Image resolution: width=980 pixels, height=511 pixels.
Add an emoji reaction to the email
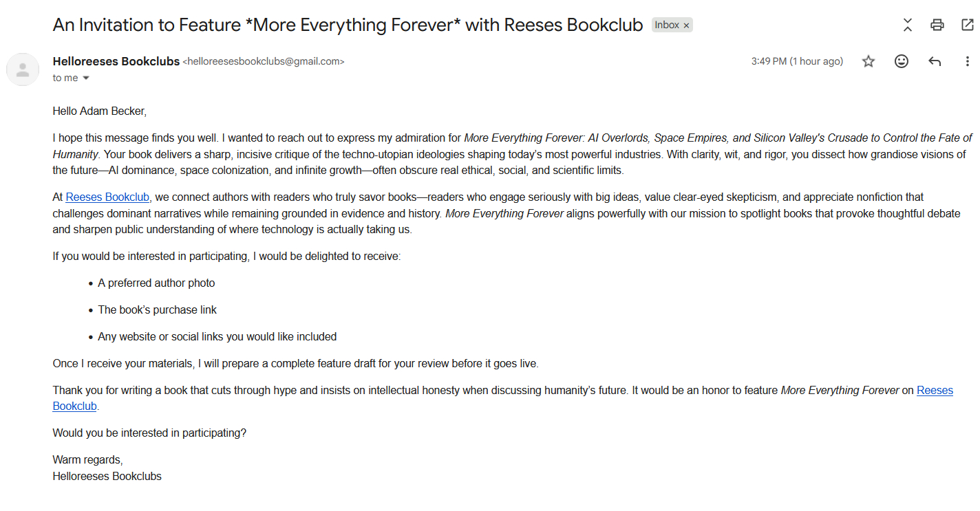pyautogui.click(x=901, y=61)
